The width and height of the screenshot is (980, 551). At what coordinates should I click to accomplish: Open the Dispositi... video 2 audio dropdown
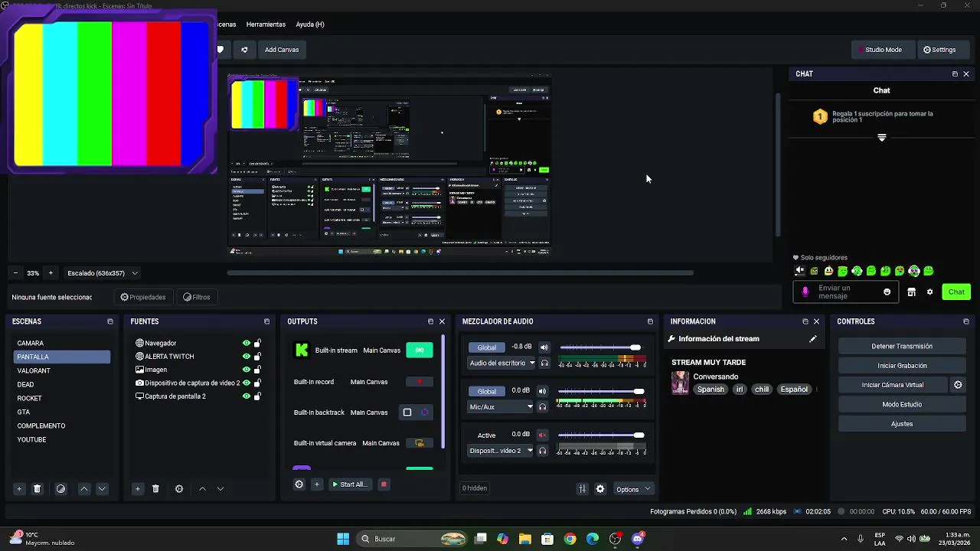(501, 451)
